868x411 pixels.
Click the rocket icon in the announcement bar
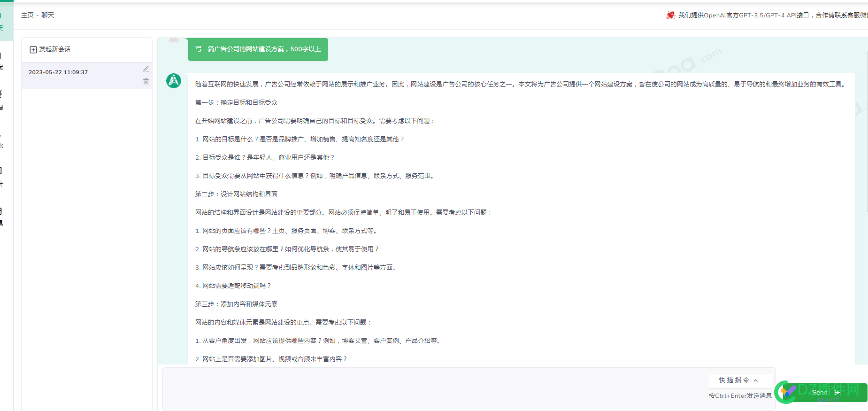670,15
